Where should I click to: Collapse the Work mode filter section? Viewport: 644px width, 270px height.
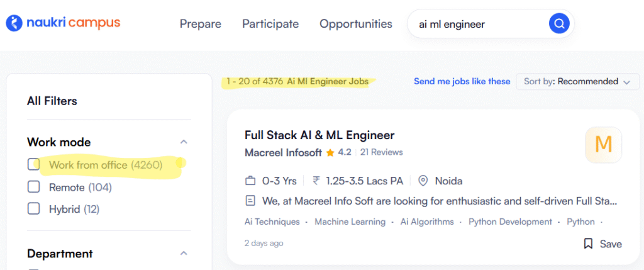tap(184, 142)
